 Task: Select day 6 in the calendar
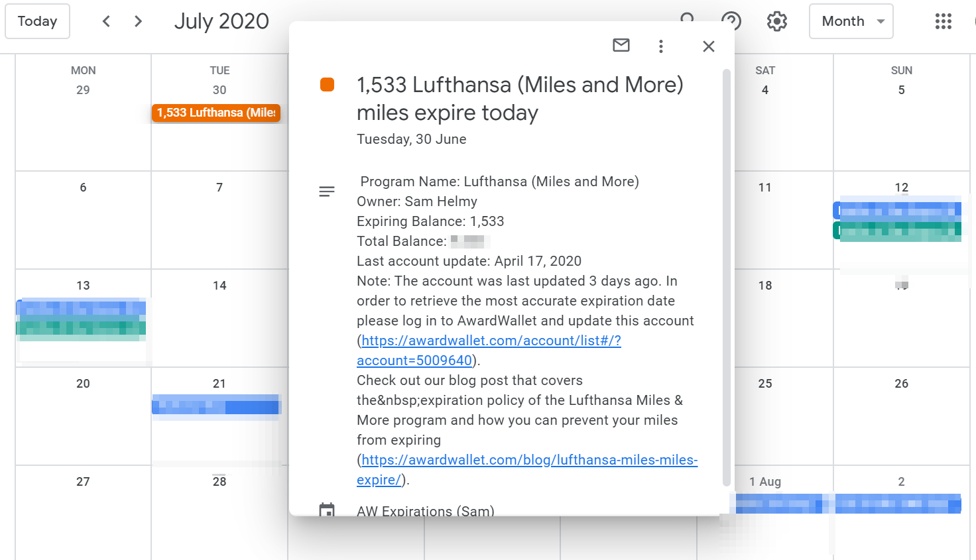pos(83,188)
